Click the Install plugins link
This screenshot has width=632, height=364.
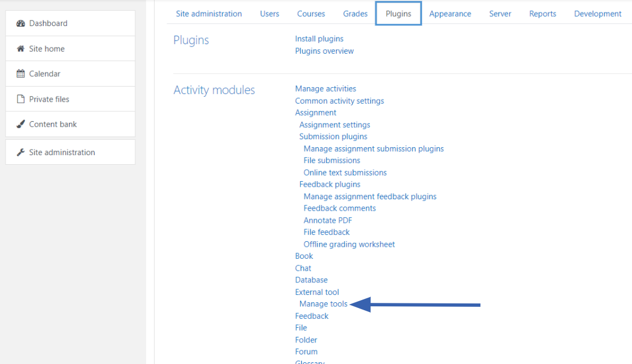coord(319,38)
